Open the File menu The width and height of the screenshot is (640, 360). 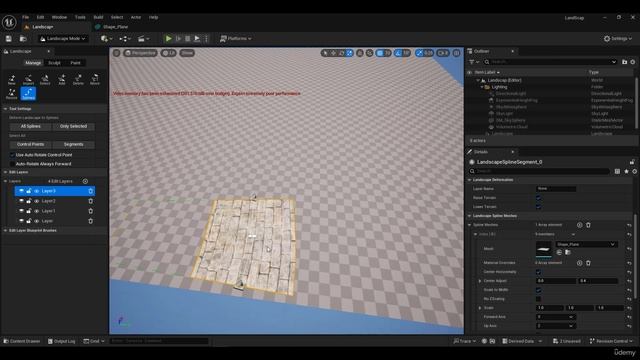[26, 17]
